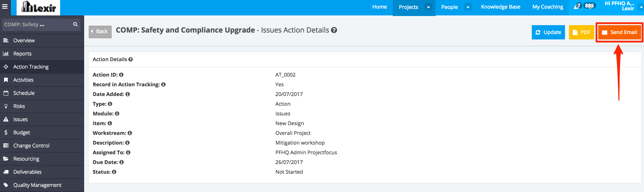
Task: Open Overview in the sidebar
Action: [42, 41]
